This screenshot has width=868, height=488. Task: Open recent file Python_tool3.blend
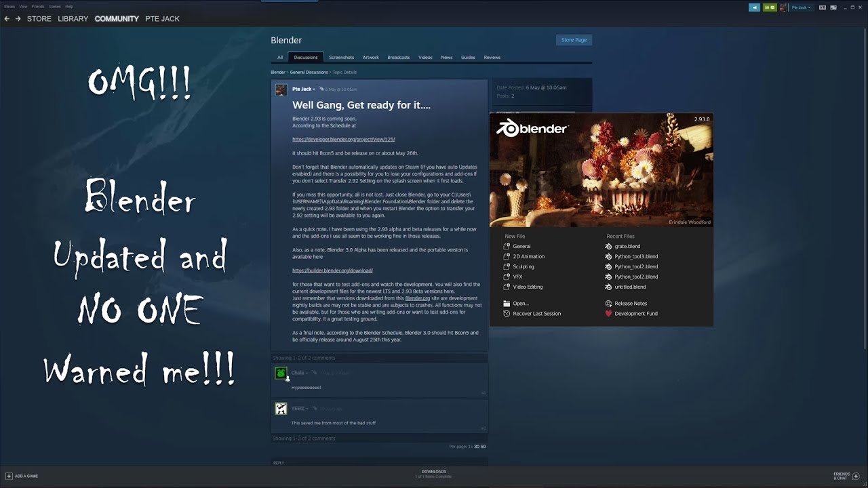(x=631, y=257)
